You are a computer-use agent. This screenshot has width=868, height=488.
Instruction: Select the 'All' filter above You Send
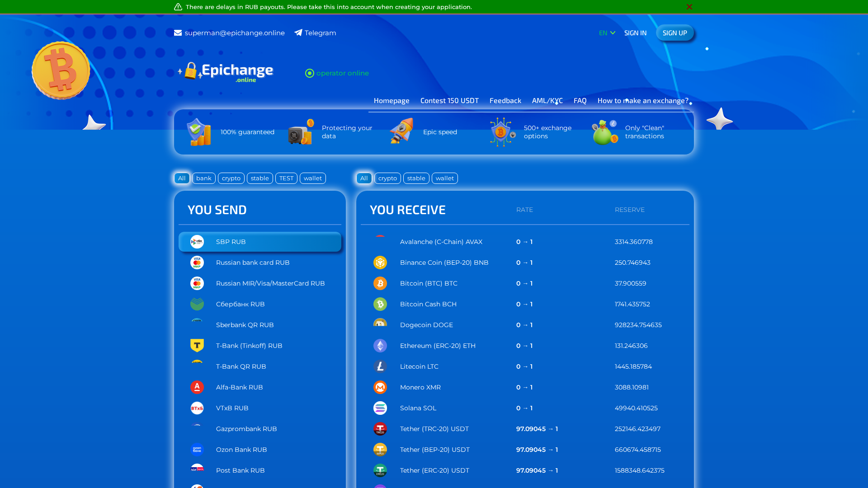182,178
